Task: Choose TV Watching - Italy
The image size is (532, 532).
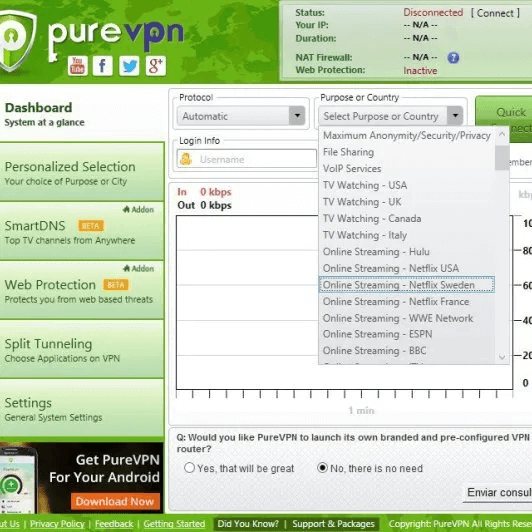Action: (406, 235)
